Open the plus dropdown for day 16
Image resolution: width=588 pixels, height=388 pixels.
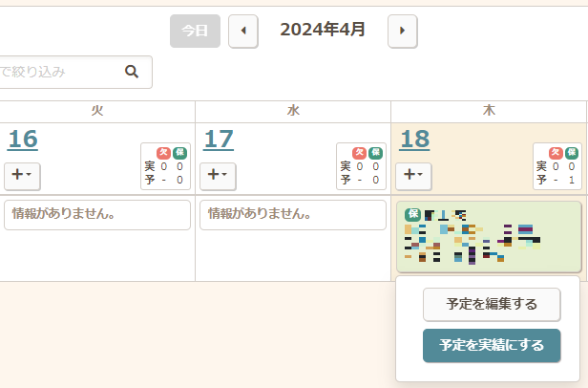21,175
